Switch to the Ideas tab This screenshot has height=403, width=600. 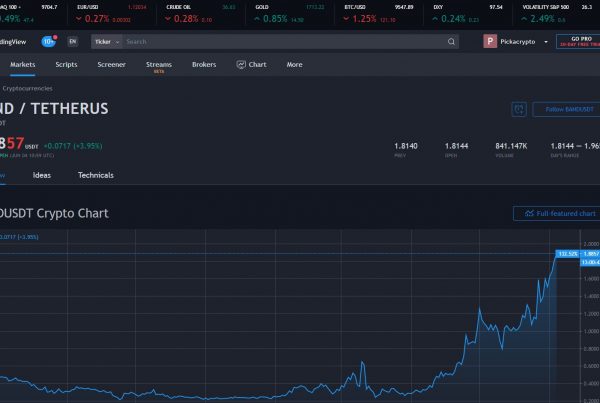(x=42, y=175)
